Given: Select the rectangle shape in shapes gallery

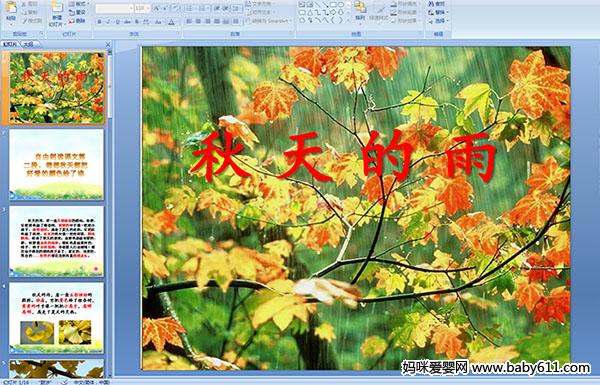Looking at the screenshot, I should coord(333,5).
